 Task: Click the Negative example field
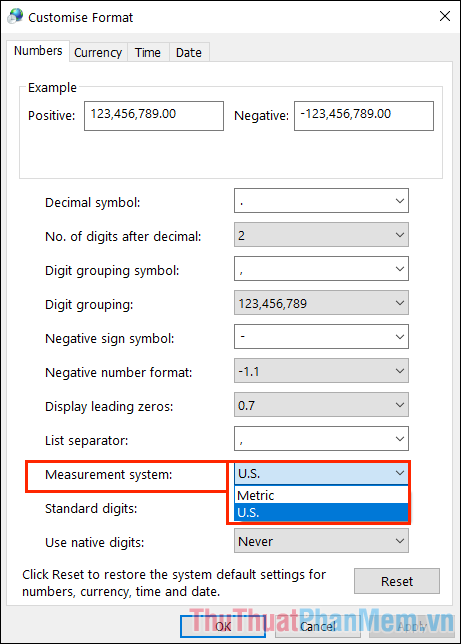[364, 116]
